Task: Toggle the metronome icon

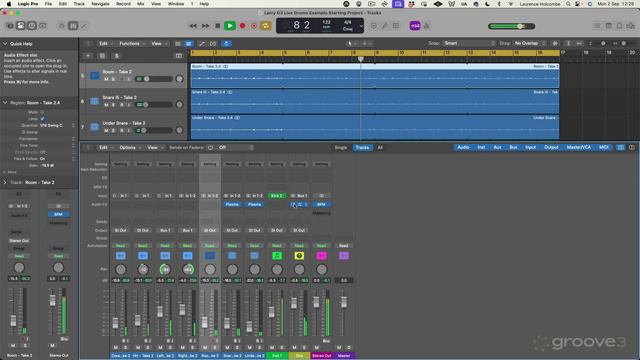Action: (x=427, y=26)
